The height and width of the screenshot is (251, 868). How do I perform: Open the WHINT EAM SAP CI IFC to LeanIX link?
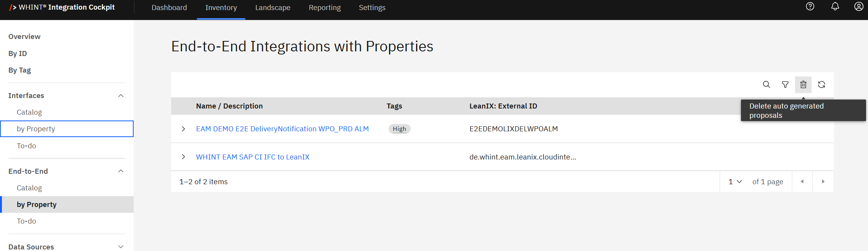253,157
